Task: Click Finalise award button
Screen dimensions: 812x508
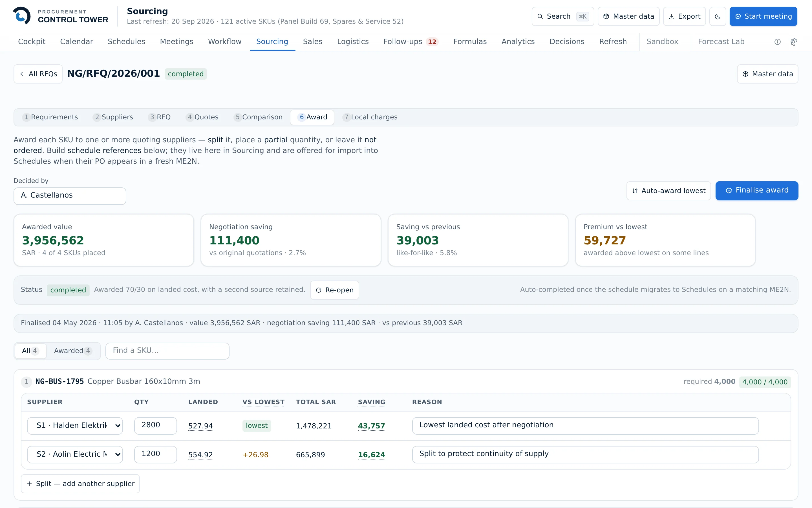Action: click(x=757, y=191)
